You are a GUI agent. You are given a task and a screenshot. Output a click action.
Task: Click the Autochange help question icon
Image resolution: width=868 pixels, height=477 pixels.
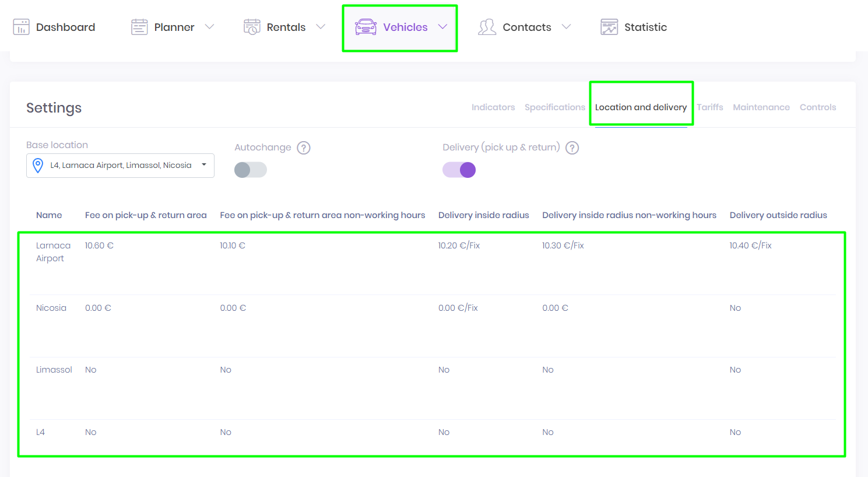coord(304,148)
